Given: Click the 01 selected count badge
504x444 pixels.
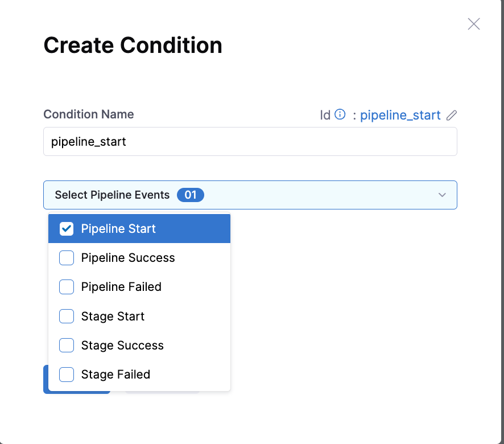Looking at the screenshot, I should pyautogui.click(x=191, y=195).
